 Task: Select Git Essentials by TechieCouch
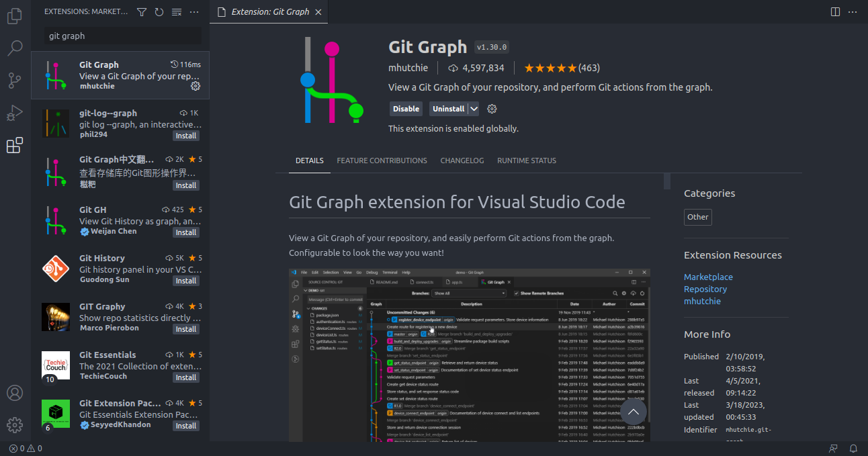click(120, 365)
